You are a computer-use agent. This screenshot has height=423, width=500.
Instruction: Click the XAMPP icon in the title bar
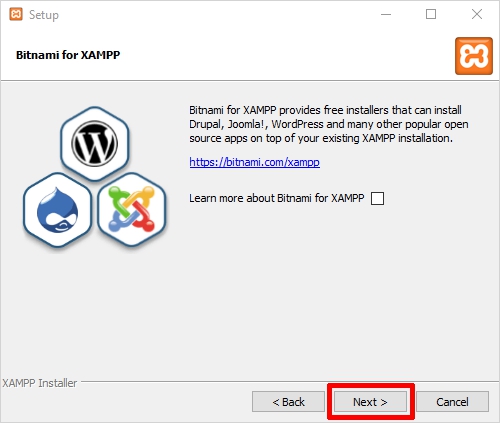click(16, 14)
